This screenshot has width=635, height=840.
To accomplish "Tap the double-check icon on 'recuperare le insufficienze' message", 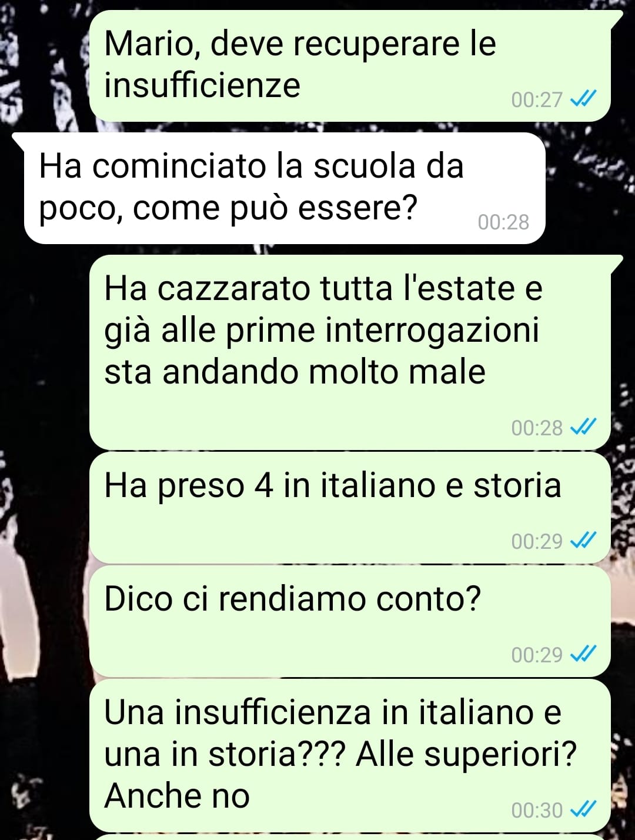I will tap(584, 99).
